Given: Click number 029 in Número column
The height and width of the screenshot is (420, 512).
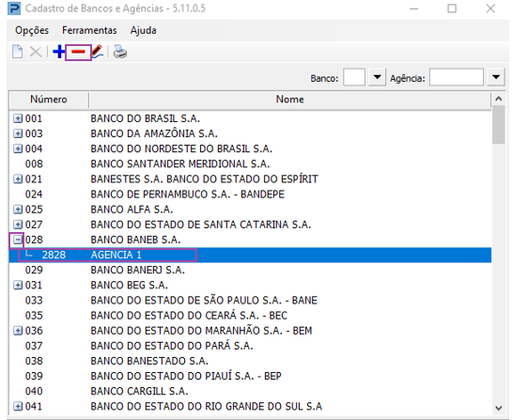Looking at the screenshot, I should [34, 270].
